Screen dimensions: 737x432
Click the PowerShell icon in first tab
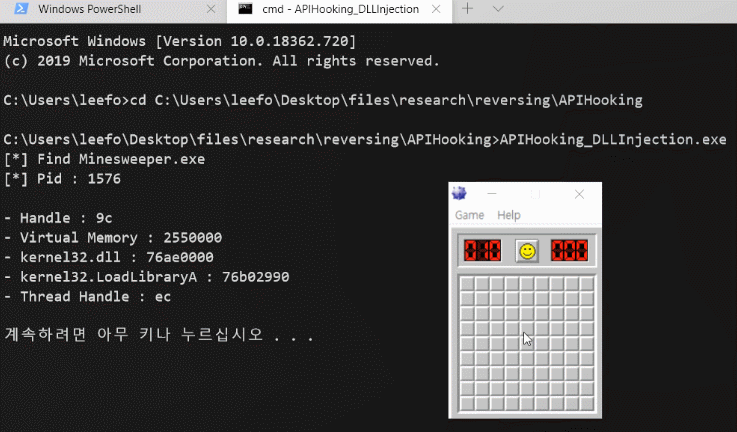[x=21, y=8]
